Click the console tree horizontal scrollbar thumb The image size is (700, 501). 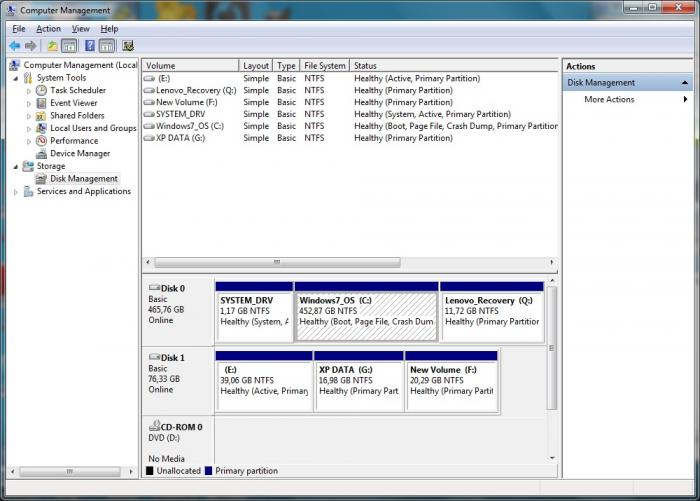70,471
